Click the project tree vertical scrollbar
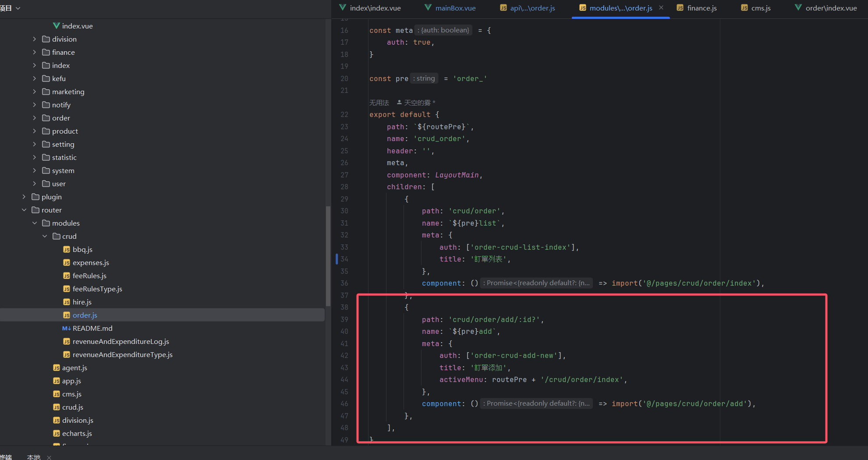The image size is (868, 460). [328, 256]
